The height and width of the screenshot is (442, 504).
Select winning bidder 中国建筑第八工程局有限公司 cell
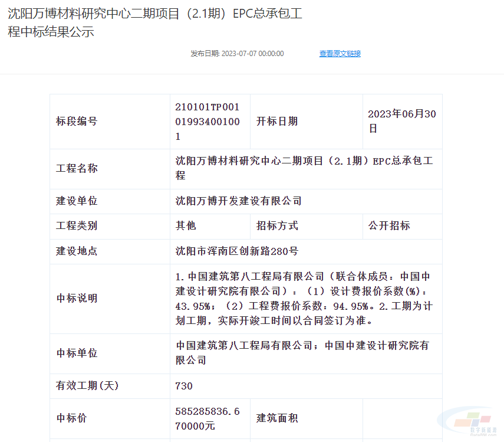point(306,353)
